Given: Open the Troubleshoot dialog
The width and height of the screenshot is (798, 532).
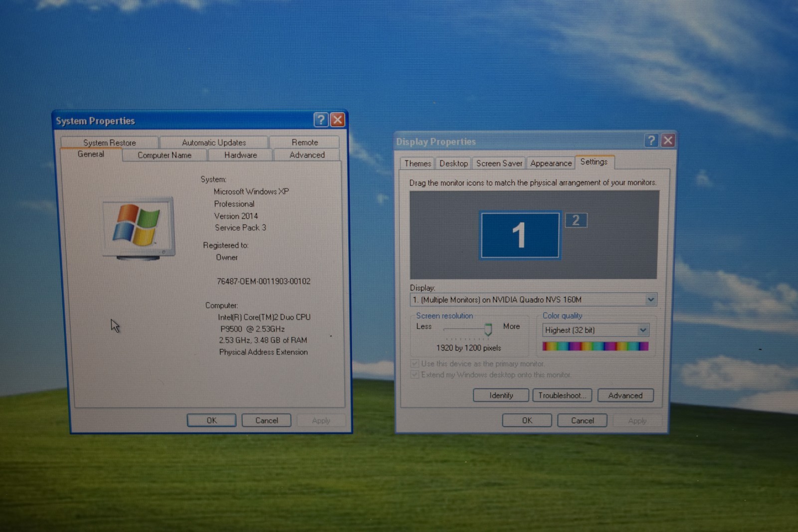Looking at the screenshot, I should [562, 395].
